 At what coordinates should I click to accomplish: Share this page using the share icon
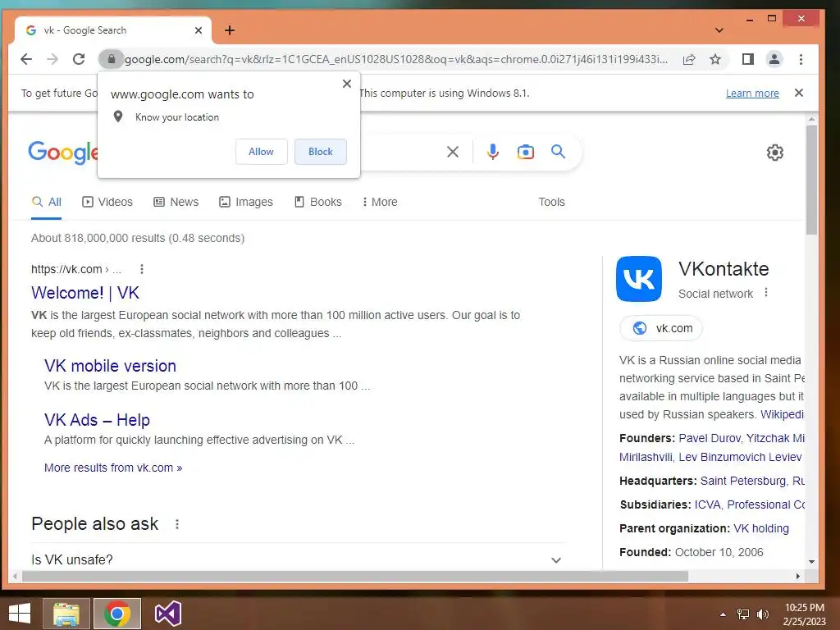[x=689, y=59]
